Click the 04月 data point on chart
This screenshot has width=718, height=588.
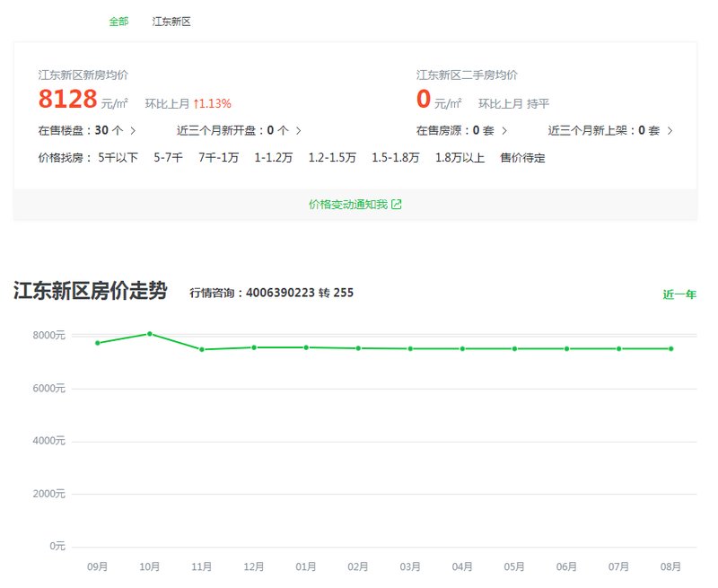tap(462, 349)
